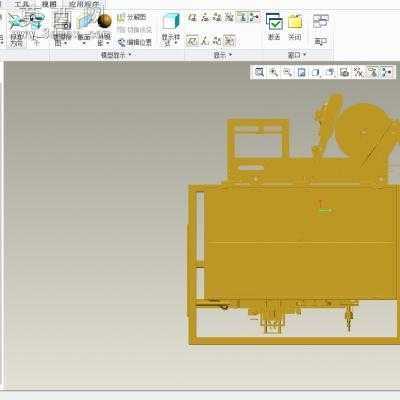Click Repaint icon in graphics toolbar
The width and height of the screenshot is (400, 400).
[x=302, y=72]
